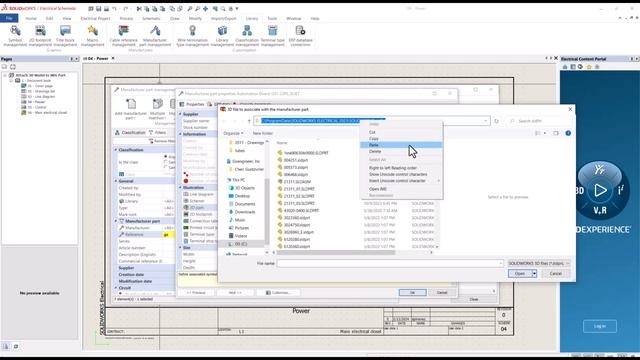
Task: Select Downloads in the navigation pane
Action: pos(245,212)
